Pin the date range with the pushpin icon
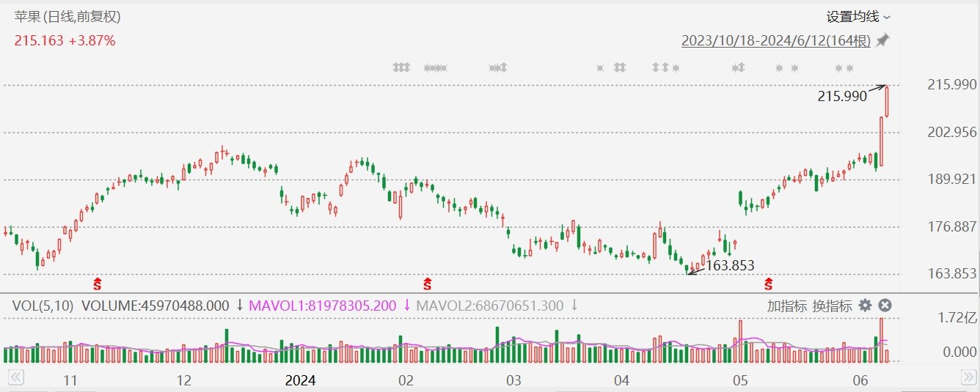 coord(882,41)
